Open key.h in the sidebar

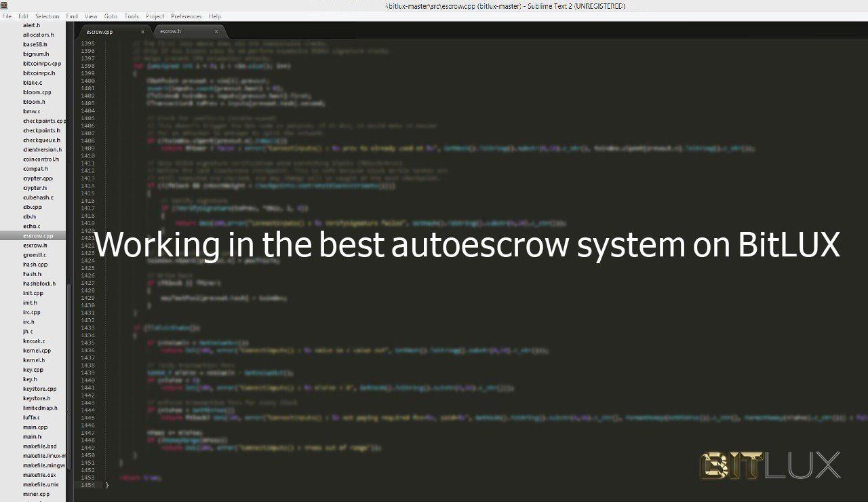tap(31, 379)
